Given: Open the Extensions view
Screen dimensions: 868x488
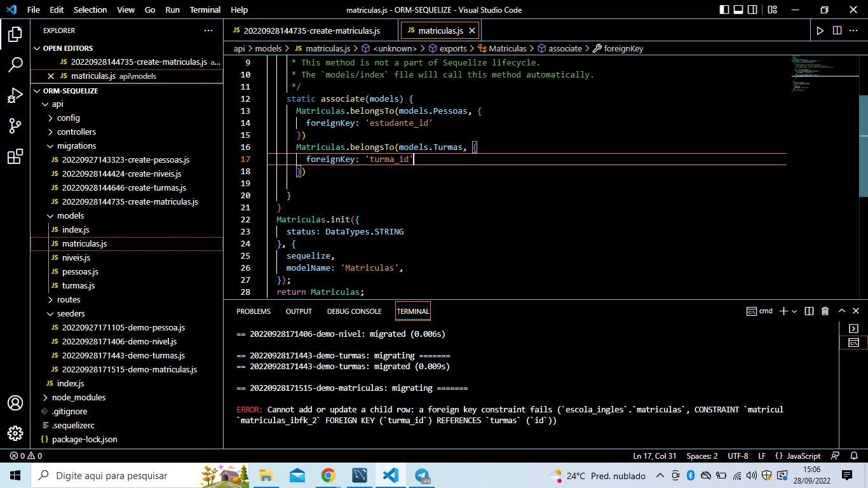Looking at the screenshot, I should [15, 156].
